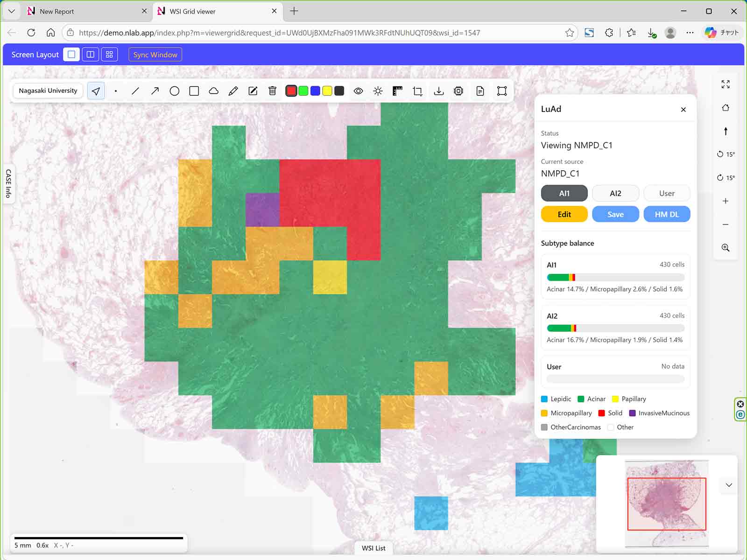Viewport: 747px width, 560px height.
Task: Switch source to User
Action: [667, 193]
